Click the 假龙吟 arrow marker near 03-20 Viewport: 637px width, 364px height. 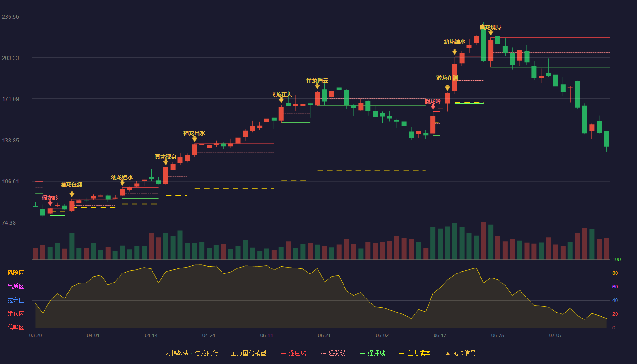point(50,203)
